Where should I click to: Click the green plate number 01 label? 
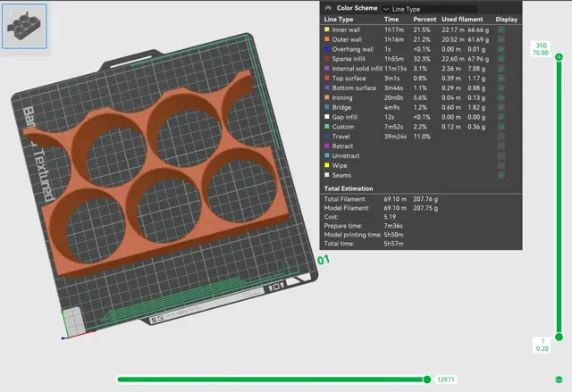(324, 260)
